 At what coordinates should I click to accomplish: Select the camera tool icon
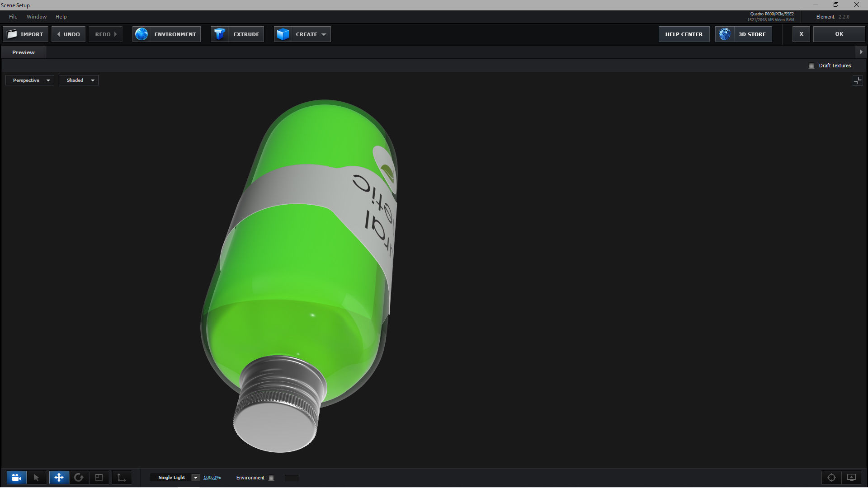tap(17, 478)
